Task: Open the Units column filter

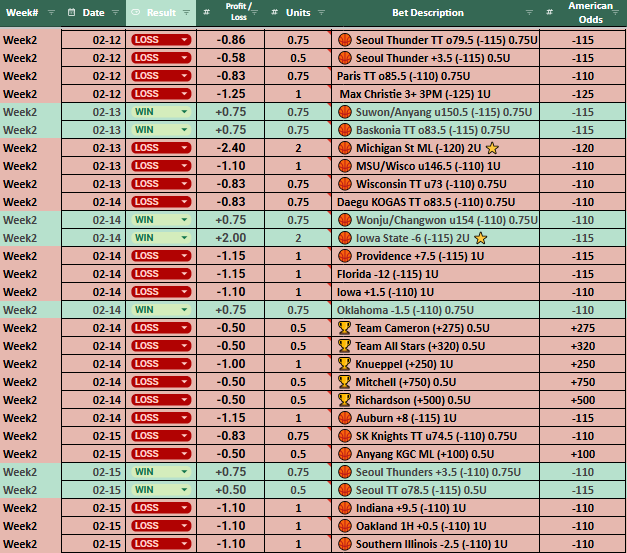Action: 321,13
